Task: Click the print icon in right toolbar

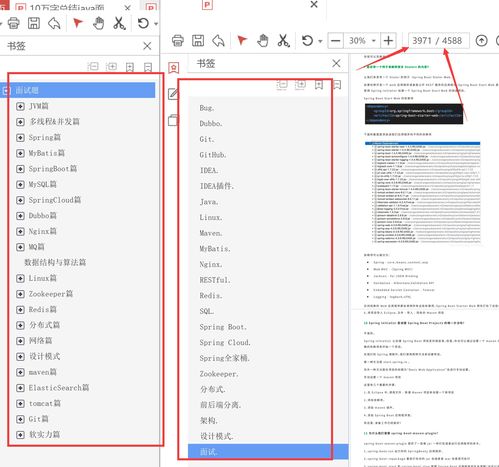Action: click(178, 41)
